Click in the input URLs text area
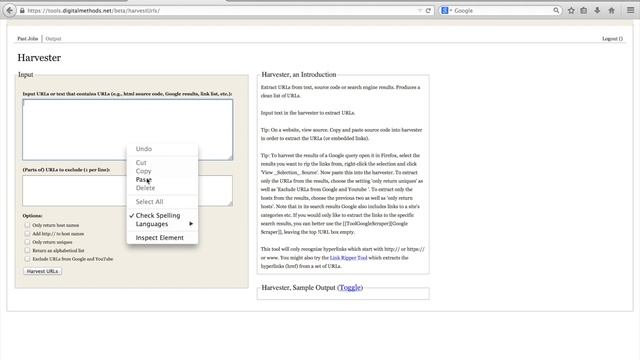Screen dimensions: 640x360 pyautogui.click(x=128, y=129)
